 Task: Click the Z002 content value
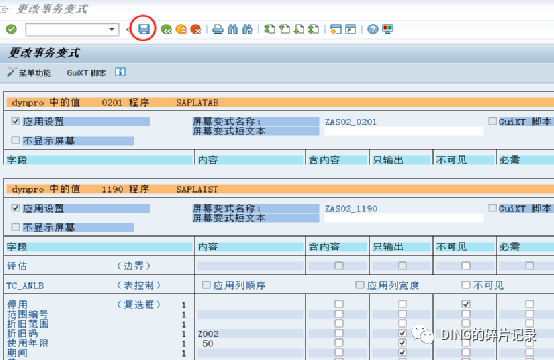click(x=208, y=334)
